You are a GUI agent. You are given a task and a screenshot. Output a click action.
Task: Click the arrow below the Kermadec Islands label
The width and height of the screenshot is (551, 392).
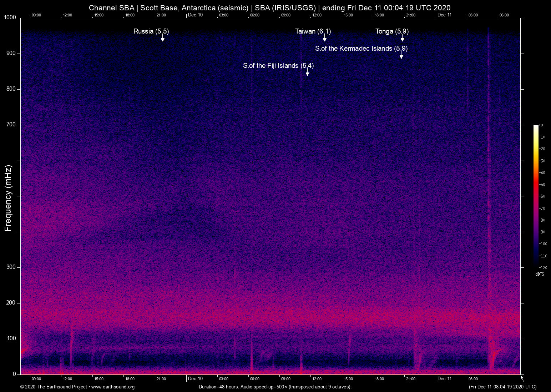pos(401,56)
